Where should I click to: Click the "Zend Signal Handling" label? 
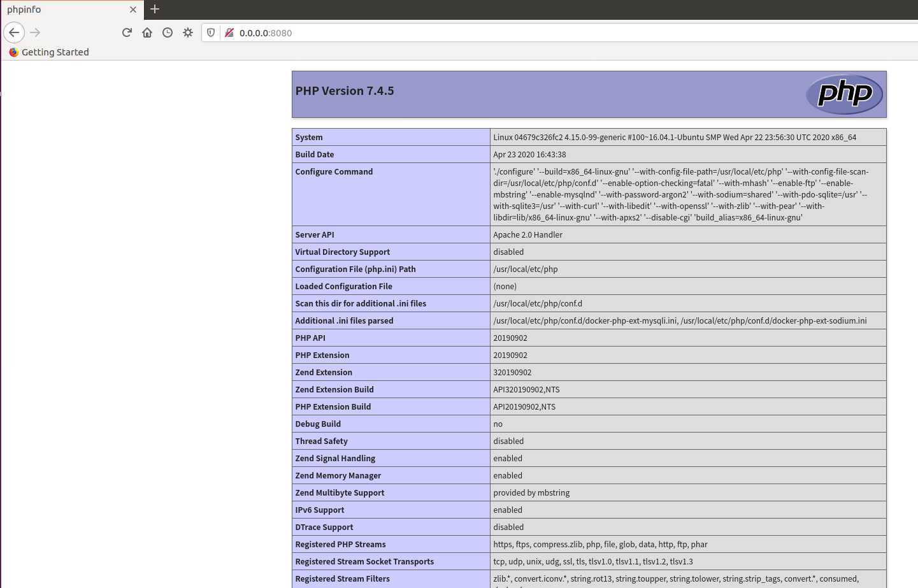tap(335, 459)
